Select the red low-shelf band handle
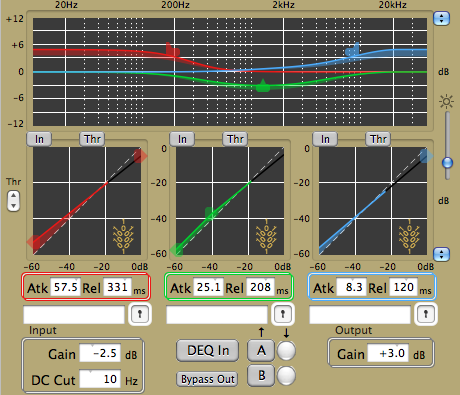The width and height of the screenshot is (460, 395). click(173, 50)
